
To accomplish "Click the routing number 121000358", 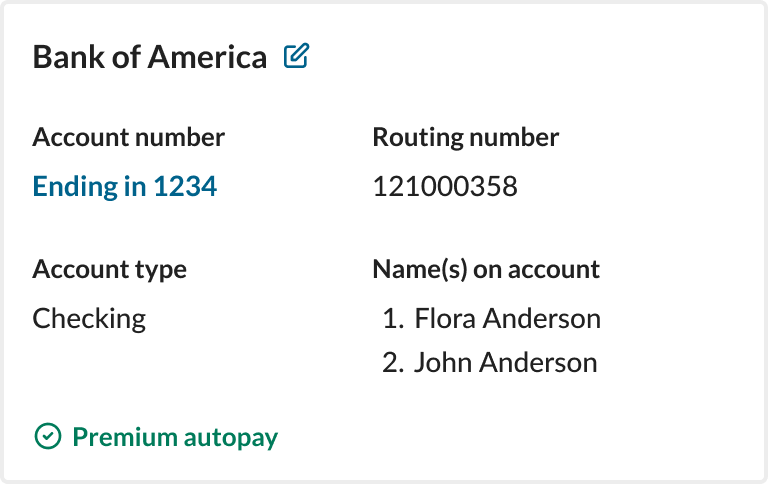I will [x=445, y=187].
